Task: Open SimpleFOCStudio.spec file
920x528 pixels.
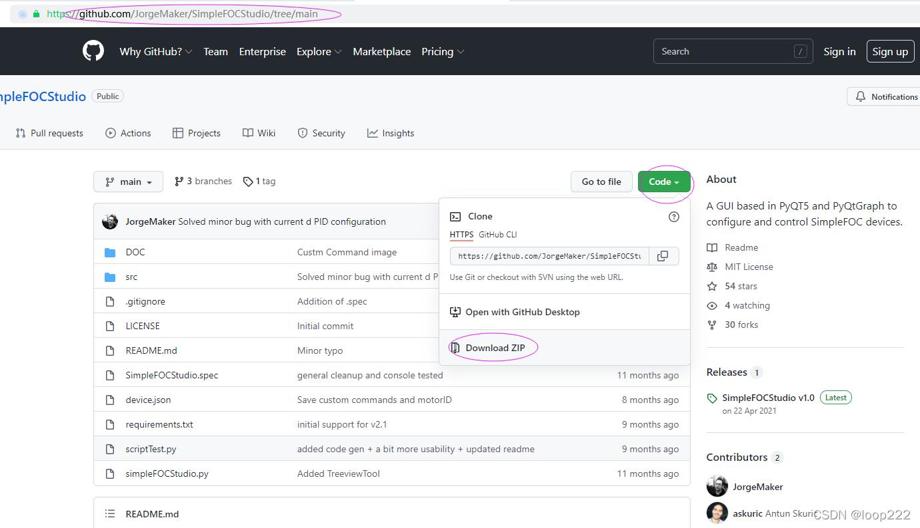Action: [171, 375]
